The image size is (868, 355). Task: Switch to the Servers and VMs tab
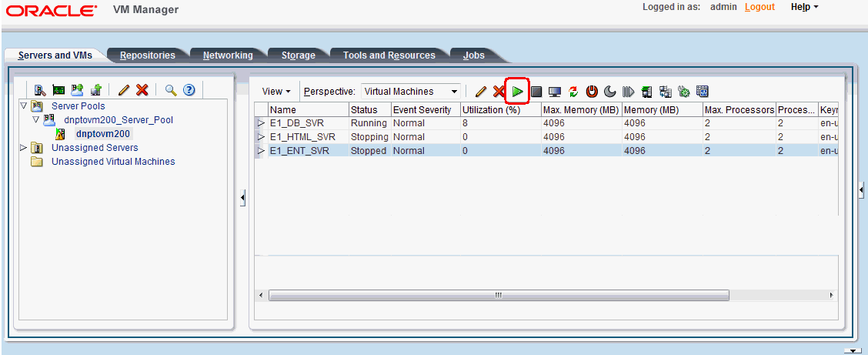pyautogui.click(x=55, y=55)
